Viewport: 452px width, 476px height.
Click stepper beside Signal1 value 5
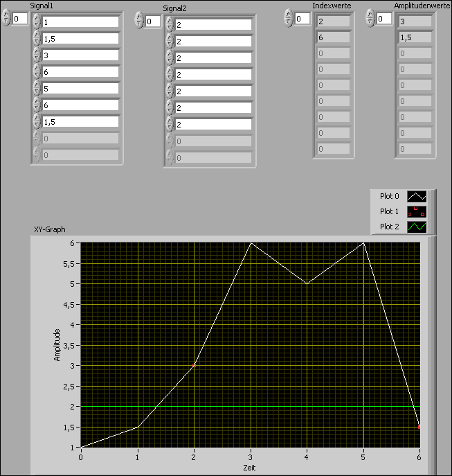[x=37, y=89]
